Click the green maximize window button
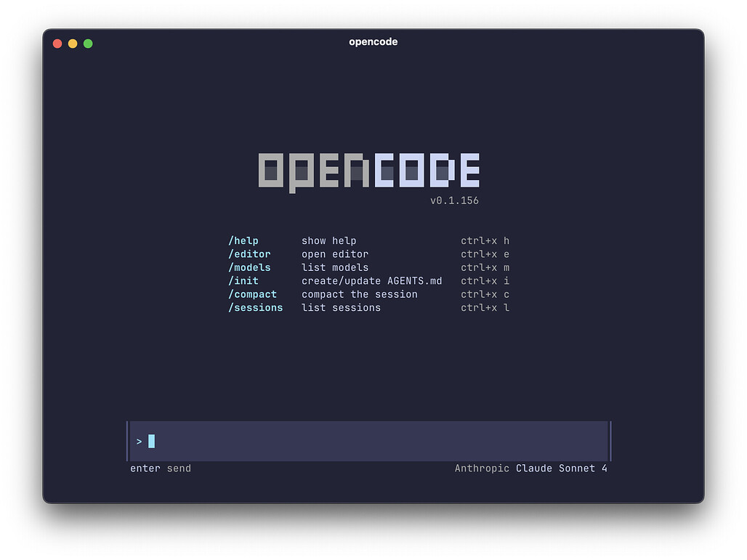This screenshot has height=560, width=747. click(88, 44)
